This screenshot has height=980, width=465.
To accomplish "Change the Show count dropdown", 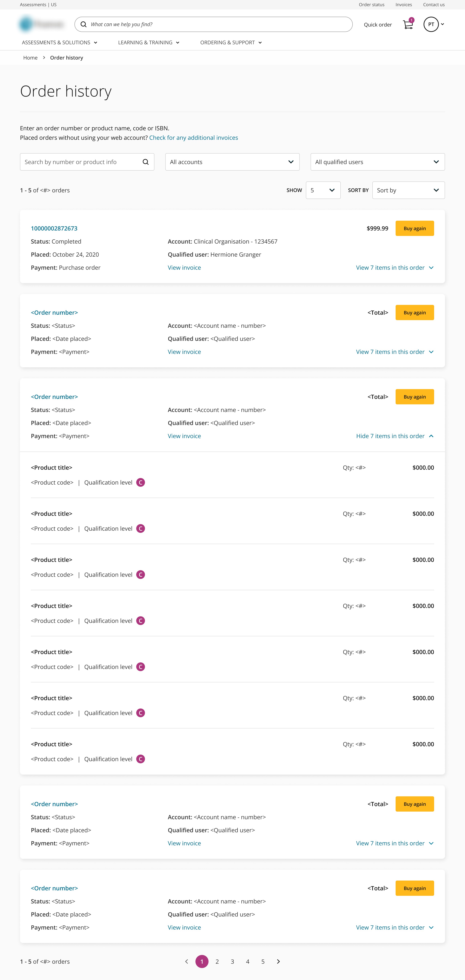I will 323,190.
